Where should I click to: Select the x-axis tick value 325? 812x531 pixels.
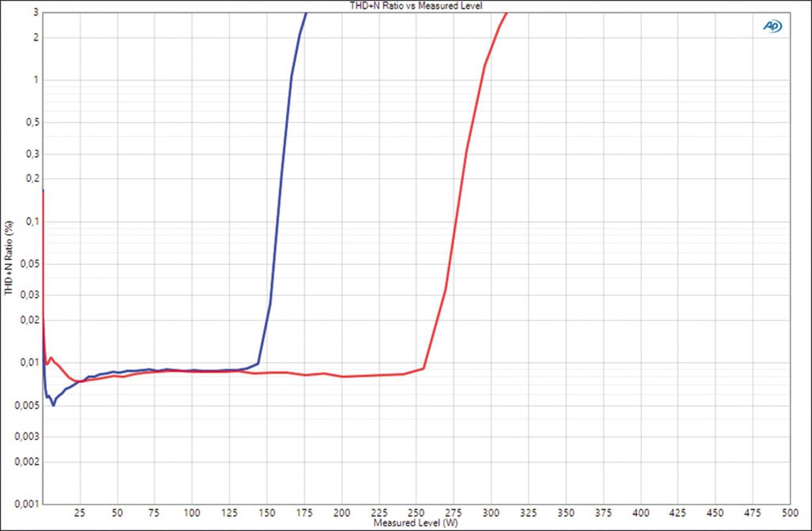click(528, 513)
